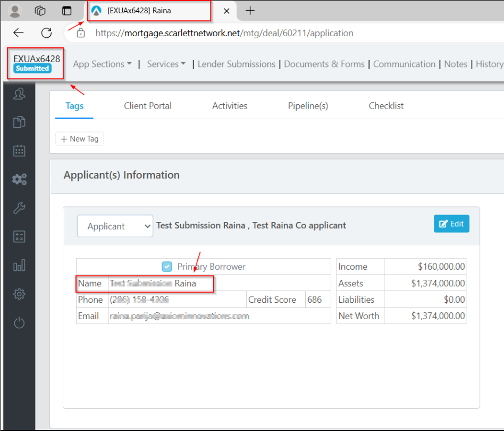
Task: Open the Applicant type combo box
Action: (115, 226)
